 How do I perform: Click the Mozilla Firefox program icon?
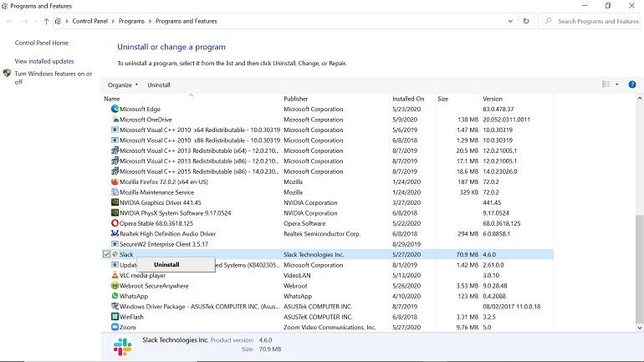click(115, 181)
